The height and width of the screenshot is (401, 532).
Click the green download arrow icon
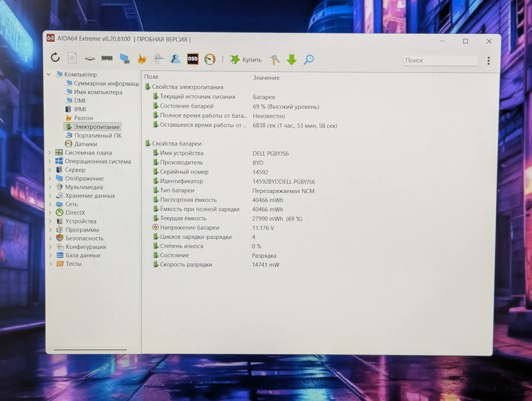(x=292, y=60)
